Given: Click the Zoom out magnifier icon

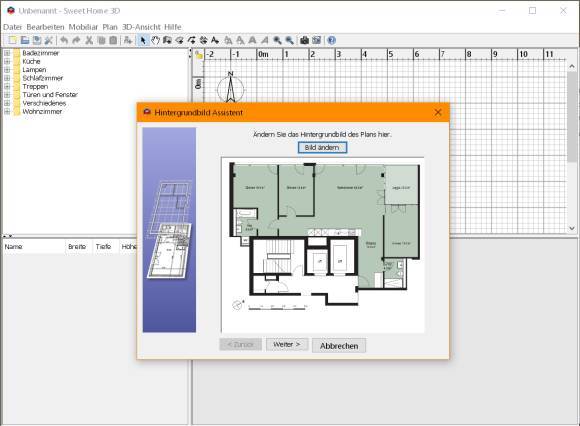Looking at the screenshot, I should tap(289, 40).
